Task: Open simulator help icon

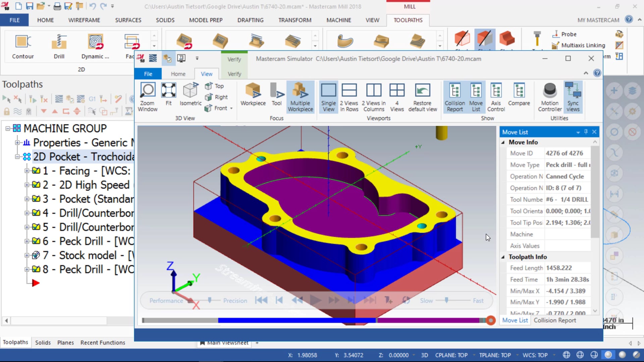Action: pos(597,73)
